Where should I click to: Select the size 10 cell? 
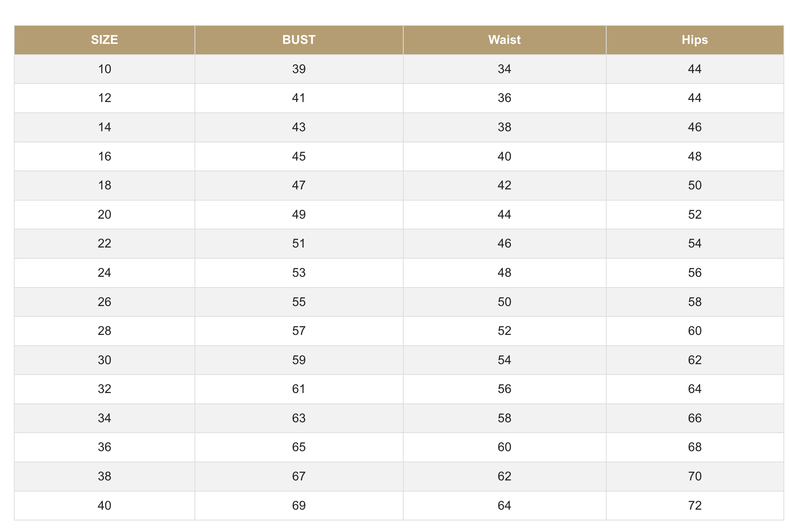pyautogui.click(x=104, y=69)
